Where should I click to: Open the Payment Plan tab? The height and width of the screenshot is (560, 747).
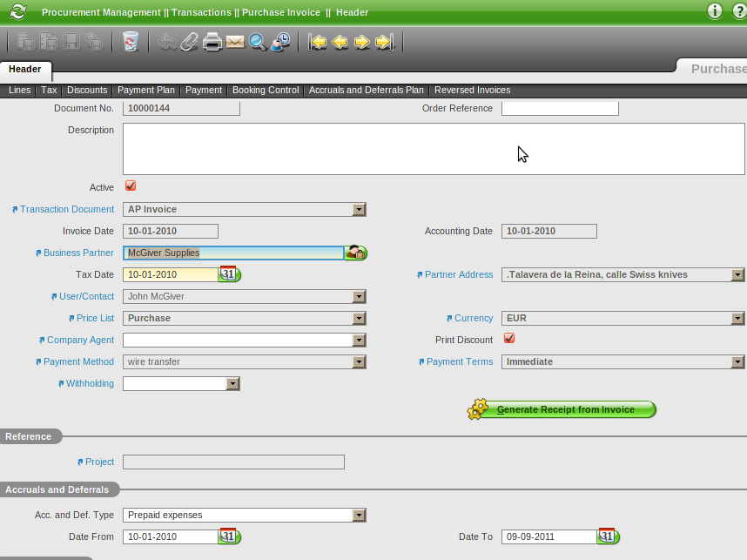(146, 90)
